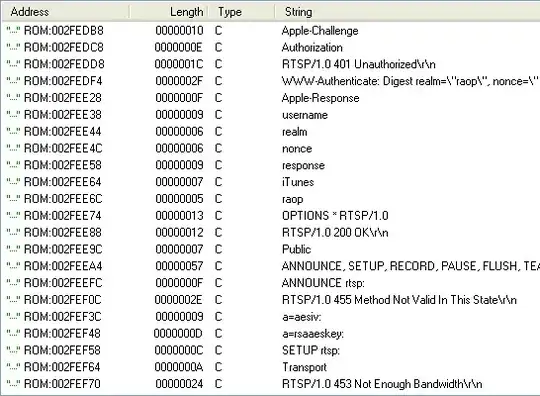Click address ROM:002FEDB8
540x396 pixels.
pyautogui.click(x=64, y=31)
